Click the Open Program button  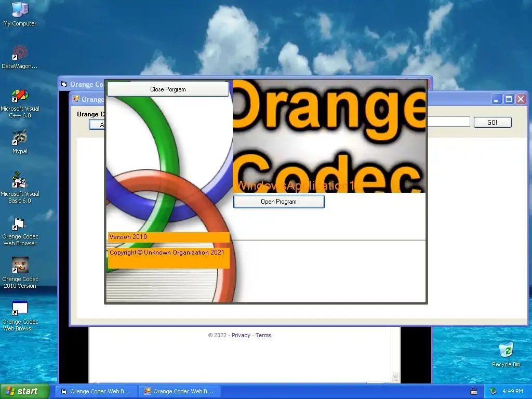point(278,202)
